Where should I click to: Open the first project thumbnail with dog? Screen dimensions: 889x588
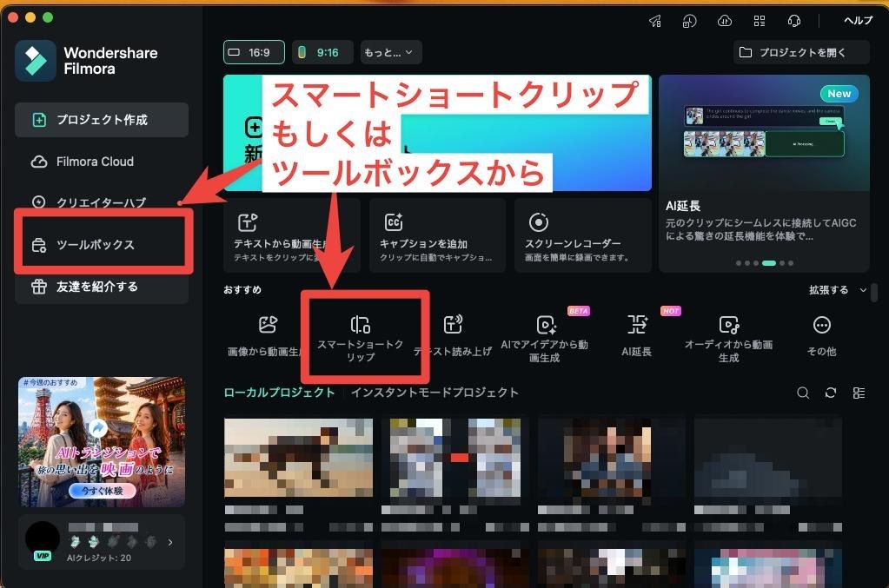click(298, 458)
